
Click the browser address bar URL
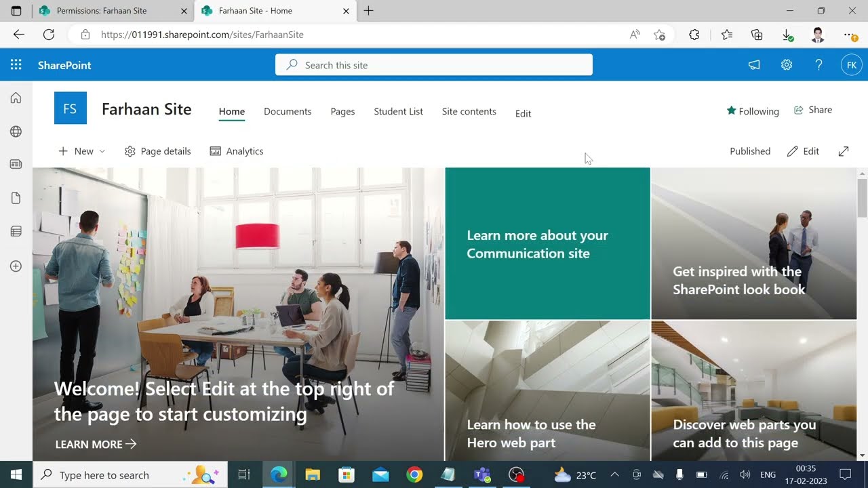click(x=202, y=35)
